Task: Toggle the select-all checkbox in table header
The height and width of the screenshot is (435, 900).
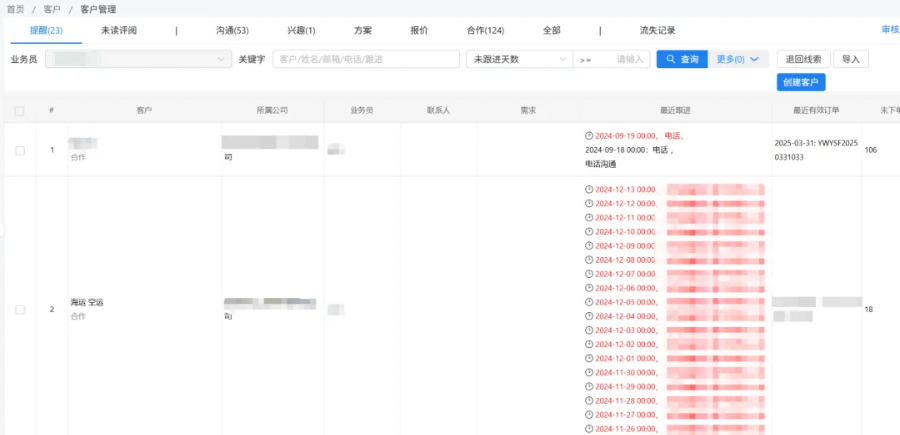Action: point(20,109)
